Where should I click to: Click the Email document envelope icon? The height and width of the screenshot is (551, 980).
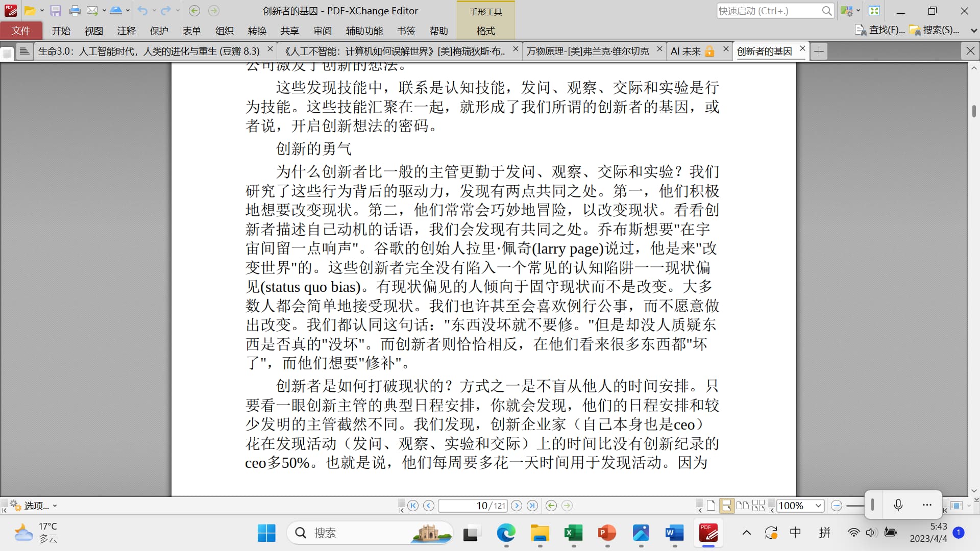pyautogui.click(x=92, y=11)
